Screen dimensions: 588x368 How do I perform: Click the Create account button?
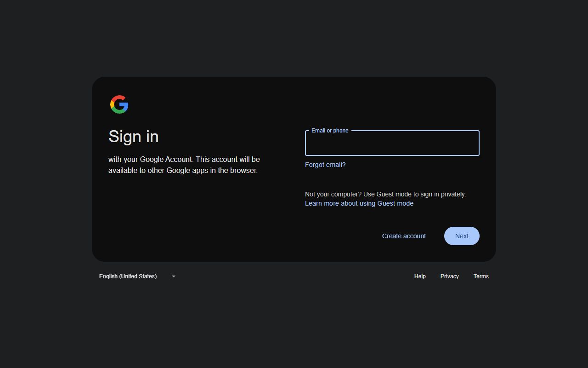click(404, 236)
